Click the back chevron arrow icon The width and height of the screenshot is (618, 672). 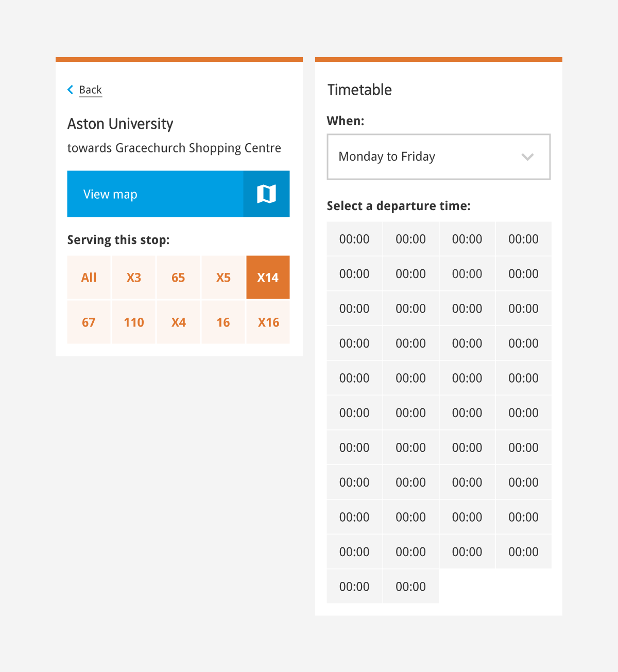point(71,90)
